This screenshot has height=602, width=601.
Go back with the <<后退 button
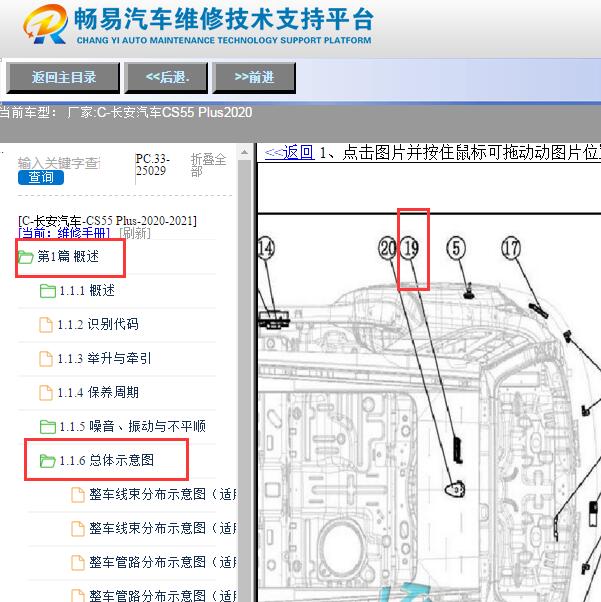pyautogui.click(x=166, y=78)
